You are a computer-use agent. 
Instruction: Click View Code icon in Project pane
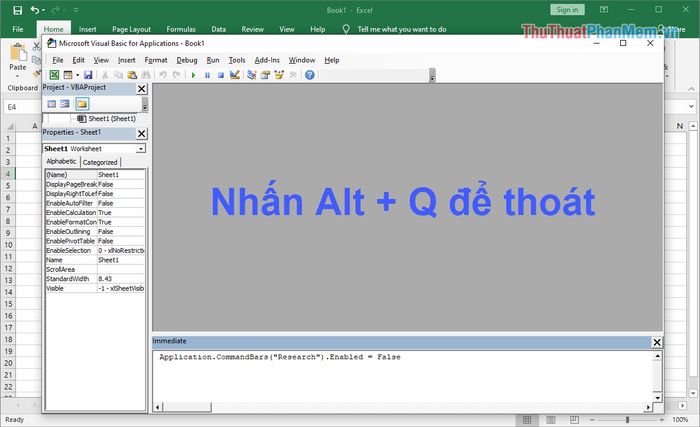tap(52, 104)
